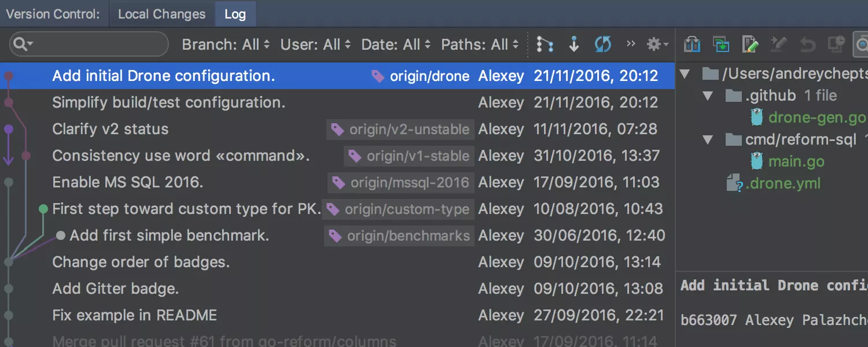Open the log settings gear menu
The height and width of the screenshot is (347, 868).
click(x=657, y=45)
